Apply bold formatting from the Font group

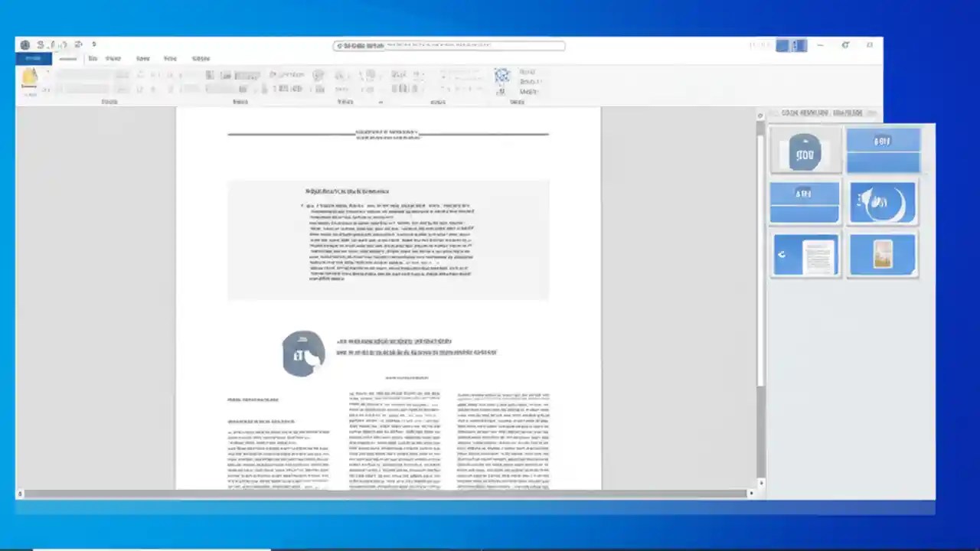[140, 88]
